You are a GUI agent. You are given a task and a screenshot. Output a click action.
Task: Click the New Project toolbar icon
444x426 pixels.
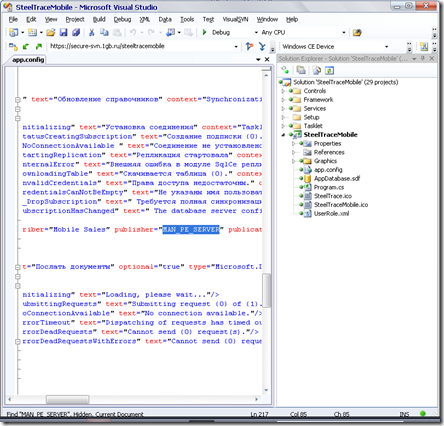[14, 32]
